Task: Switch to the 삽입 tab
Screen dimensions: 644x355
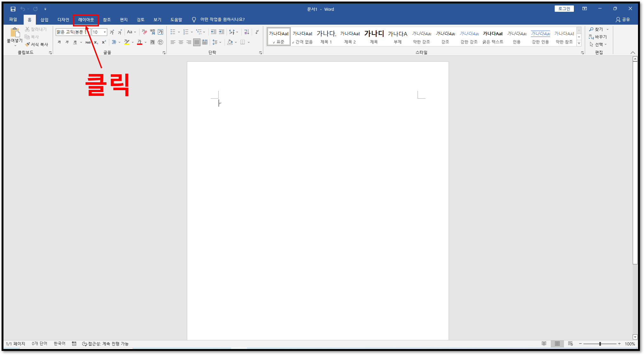Action: (x=44, y=20)
